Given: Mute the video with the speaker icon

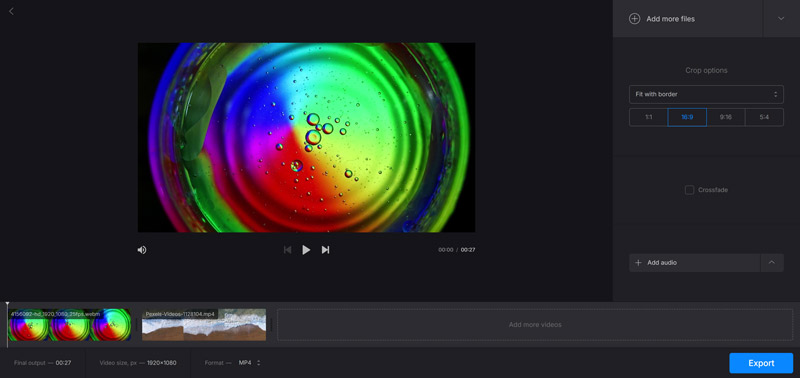Looking at the screenshot, I should point(142,250).
